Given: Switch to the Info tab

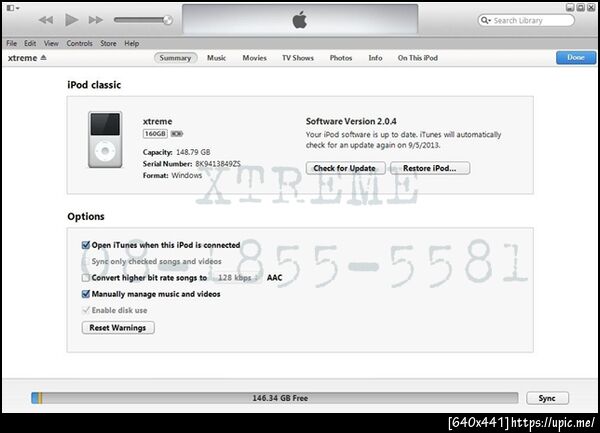Looking at the screenshot, I should [375, 58].
